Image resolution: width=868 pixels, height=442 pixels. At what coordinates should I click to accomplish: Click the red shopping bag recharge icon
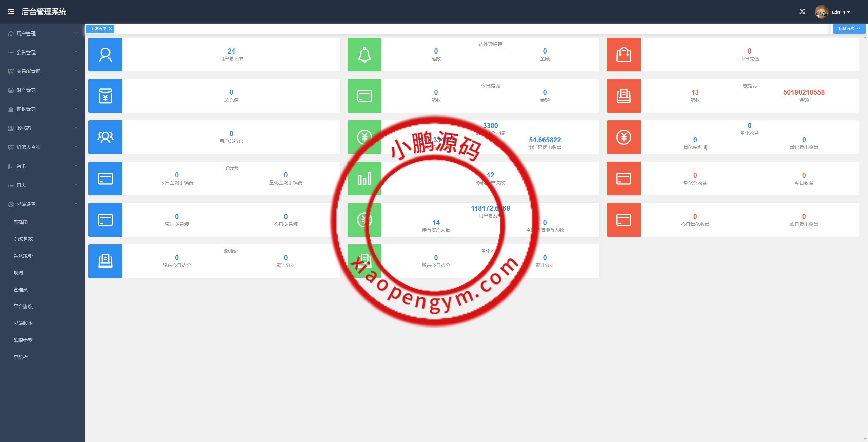point(624,55)
